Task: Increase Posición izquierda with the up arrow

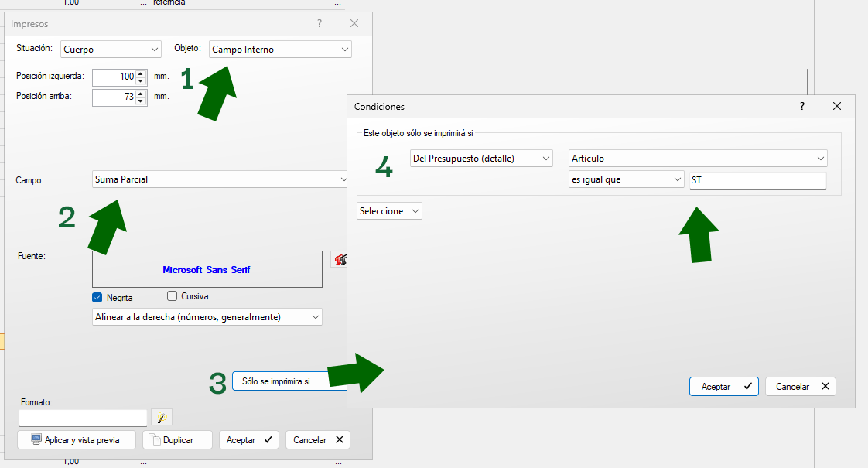Action: click(x=141, y=73)
